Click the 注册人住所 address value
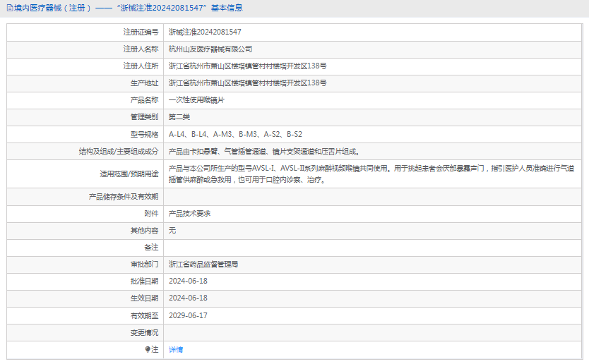 point(248,66)
